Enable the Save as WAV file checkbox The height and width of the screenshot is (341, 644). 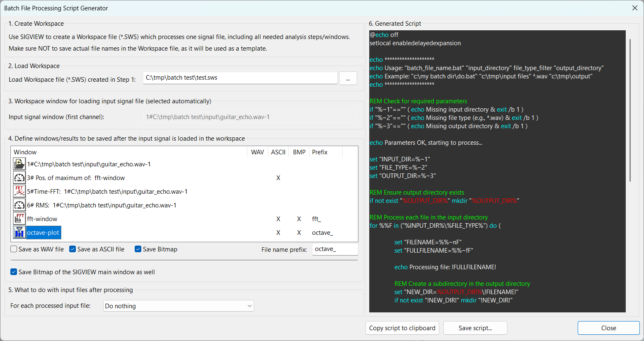(14, 249)
